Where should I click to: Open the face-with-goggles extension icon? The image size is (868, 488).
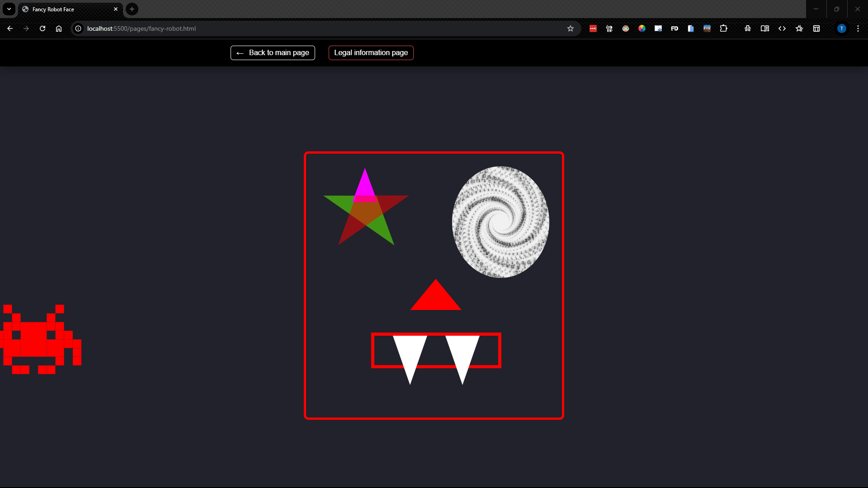[x=626, y=28]
